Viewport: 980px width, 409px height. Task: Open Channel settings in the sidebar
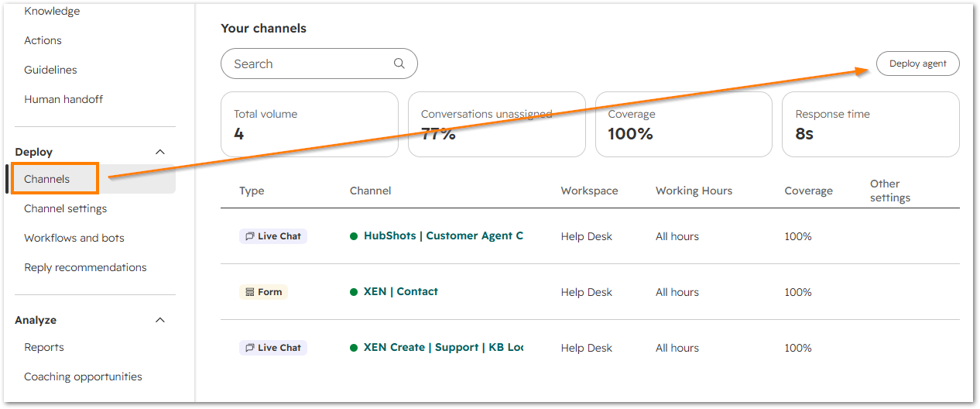(66, 208)
